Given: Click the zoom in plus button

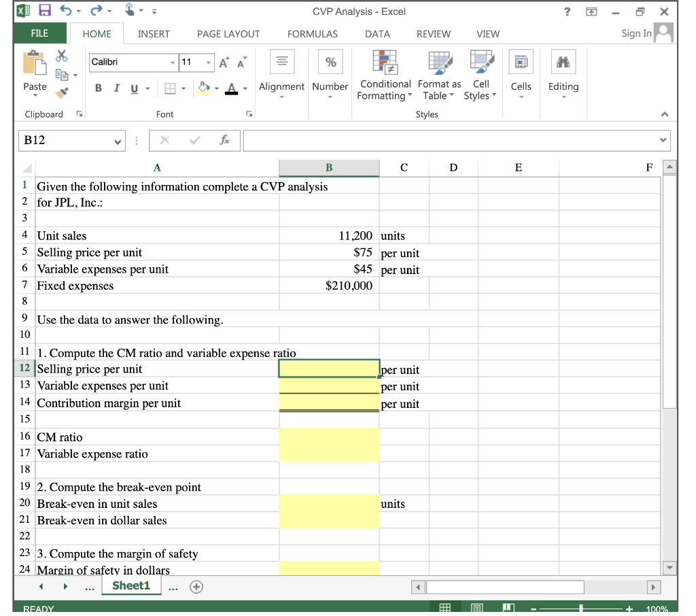Looking at the screenshot, I should click(629, 609).
